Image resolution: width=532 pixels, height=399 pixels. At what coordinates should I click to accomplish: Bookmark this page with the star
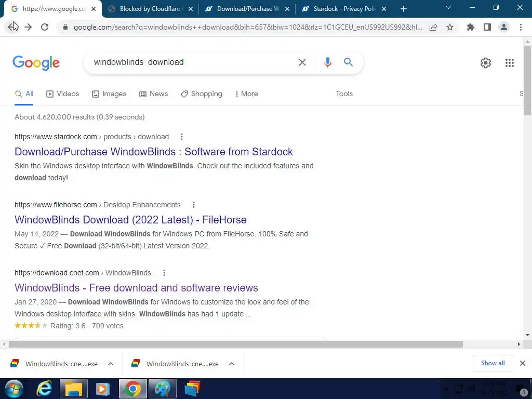pyautogui.click(x=450, y=27)
